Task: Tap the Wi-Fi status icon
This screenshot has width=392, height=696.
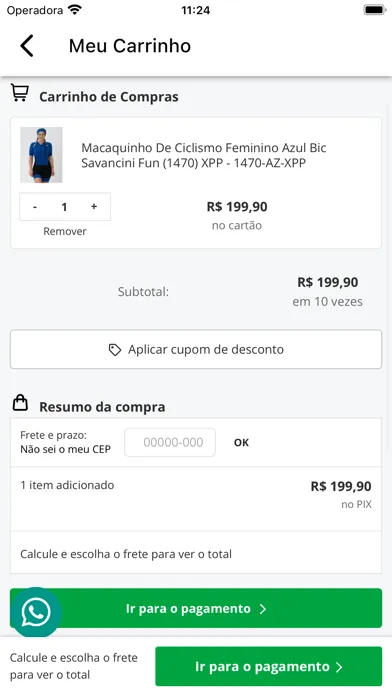Action: [75, 10]
